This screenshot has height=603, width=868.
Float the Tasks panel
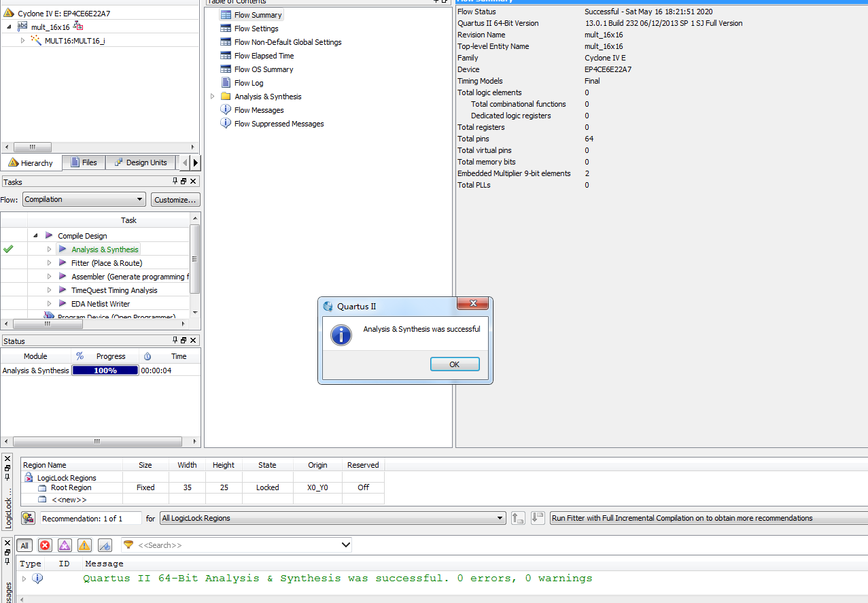(184, 182)
